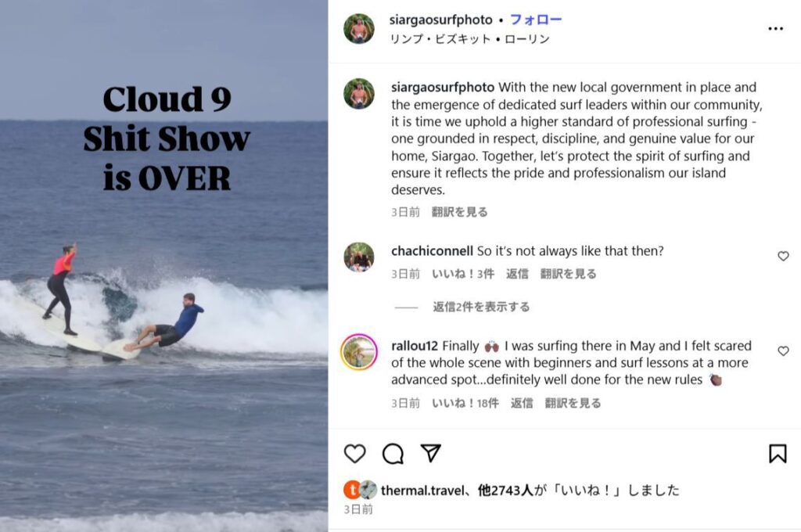Reply to chachiconnell's comment via 返信

pos(517,274)
